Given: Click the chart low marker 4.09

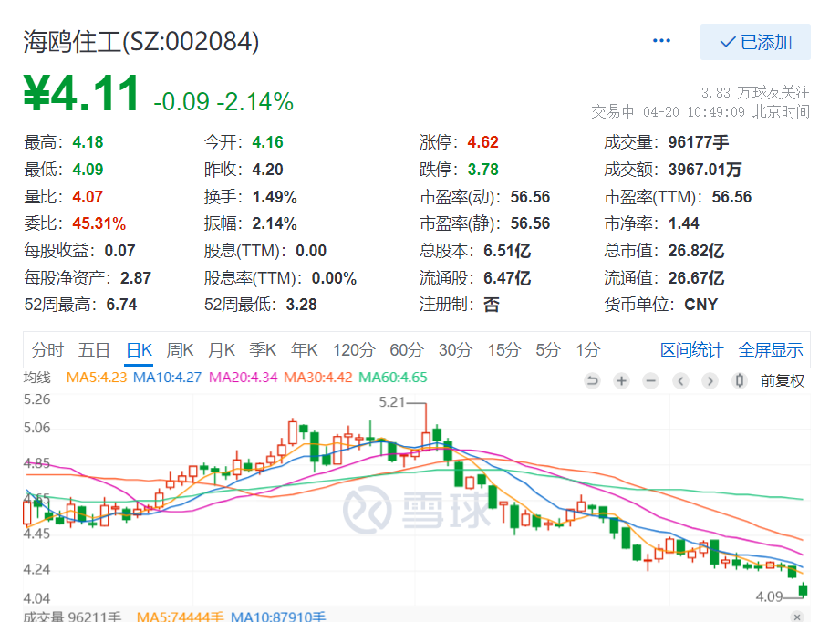Looking at the screenshot, I should pos(769,596).
